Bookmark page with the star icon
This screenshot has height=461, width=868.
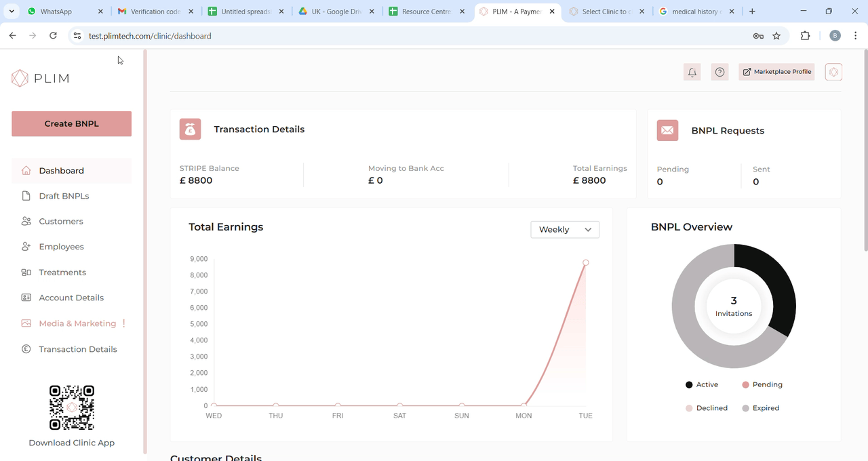(x=776, y=36)
